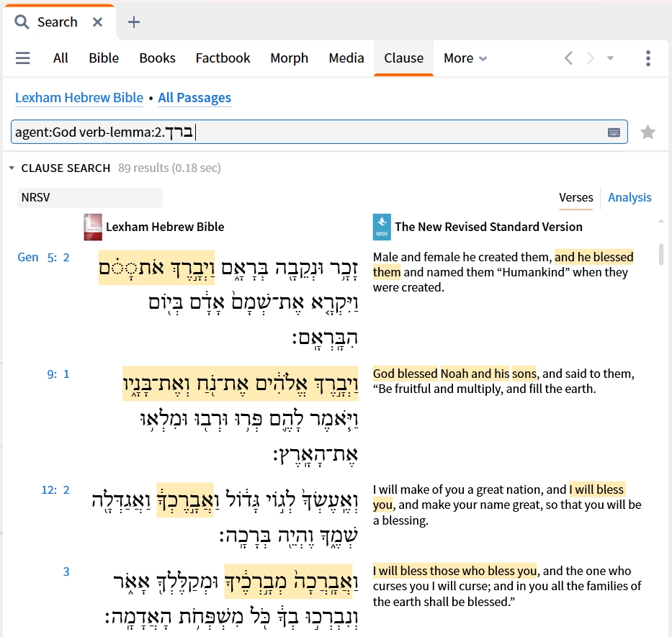Open the 9:1 verse reference
Screen dimensions: 672x637
(x=58, y=374)
